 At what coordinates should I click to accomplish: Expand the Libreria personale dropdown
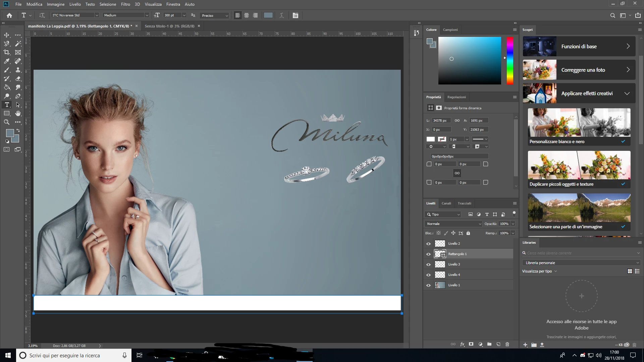[x=581, y=263]
